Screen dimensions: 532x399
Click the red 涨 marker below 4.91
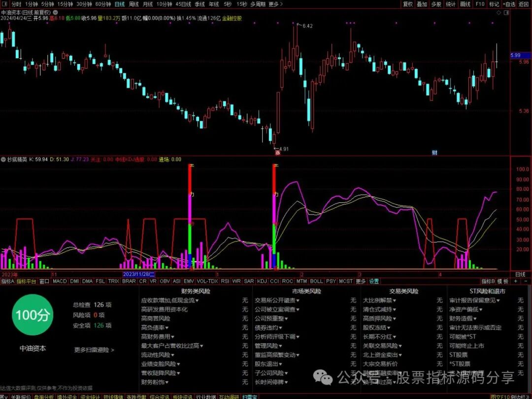point(277,153)
